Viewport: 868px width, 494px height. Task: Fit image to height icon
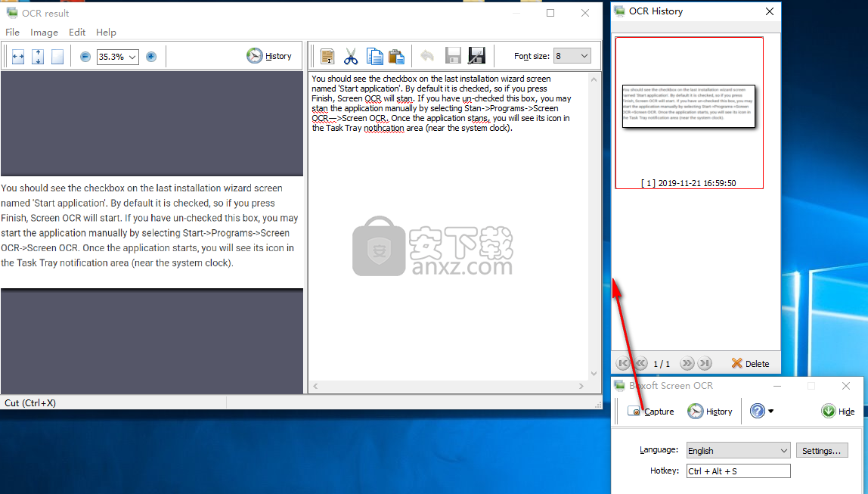click(38, 57)
